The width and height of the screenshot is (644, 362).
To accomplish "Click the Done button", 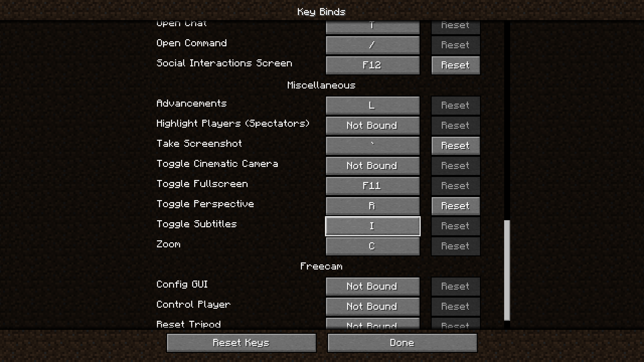I will pyautogui.click(x=402, y=343).
